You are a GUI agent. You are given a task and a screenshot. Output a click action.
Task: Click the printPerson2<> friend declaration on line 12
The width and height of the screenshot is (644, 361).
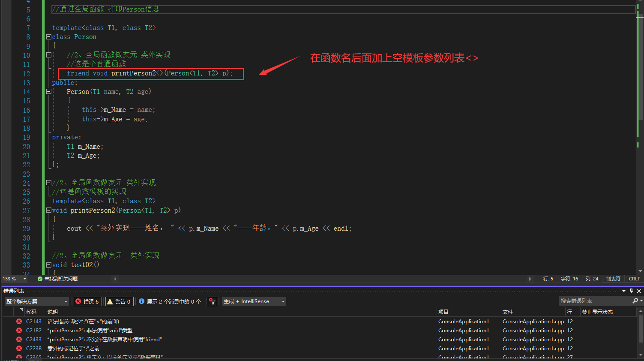click(150, 73)
